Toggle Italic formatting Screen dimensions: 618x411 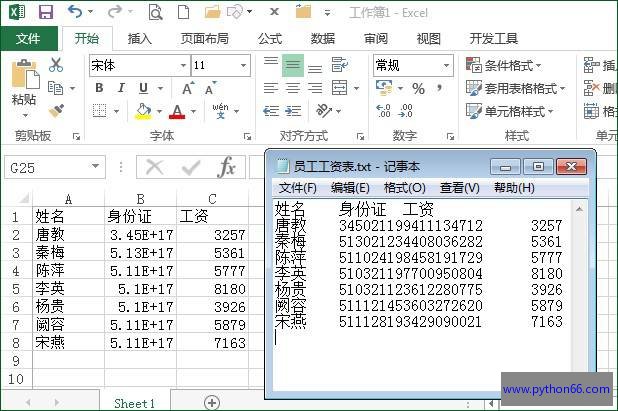pos(121,88)
